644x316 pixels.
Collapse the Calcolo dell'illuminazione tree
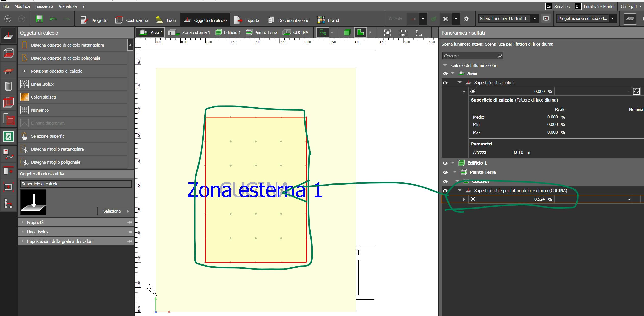click(445, 65)
